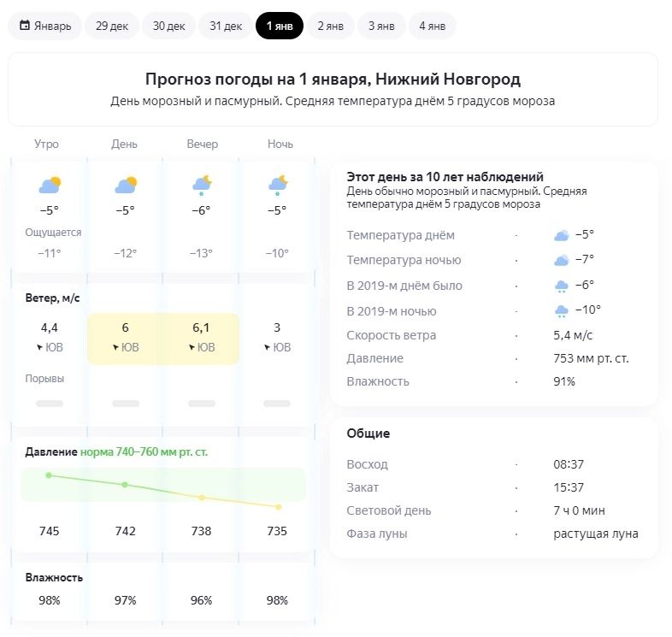Click the daytime cloudy sun weather icon

coord(126,185)
